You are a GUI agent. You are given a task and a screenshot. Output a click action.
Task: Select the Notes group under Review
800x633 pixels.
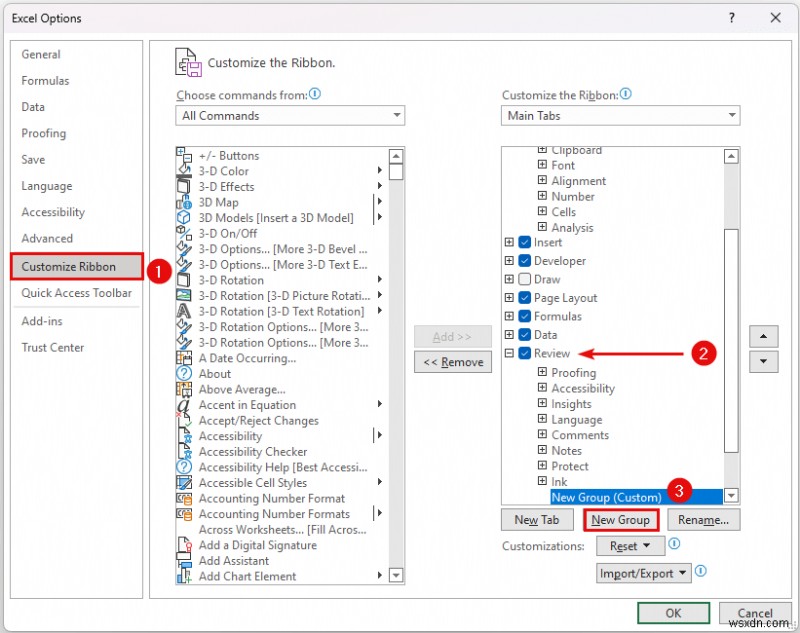click(x=566, y=450)
